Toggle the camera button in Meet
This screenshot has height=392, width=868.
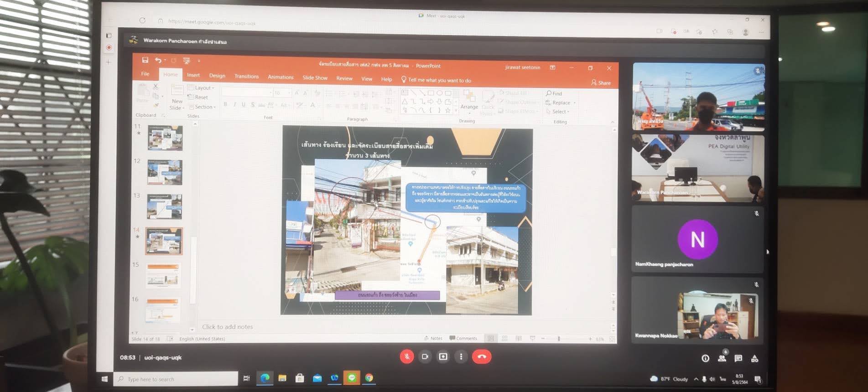[x=425, y=356]
